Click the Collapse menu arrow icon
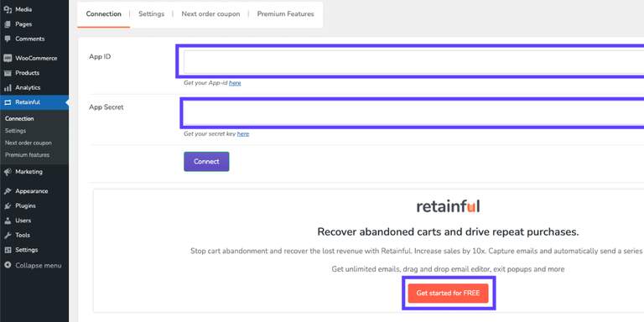The height and width of the screenshot is (322, 644). click(x=8, y=265)
